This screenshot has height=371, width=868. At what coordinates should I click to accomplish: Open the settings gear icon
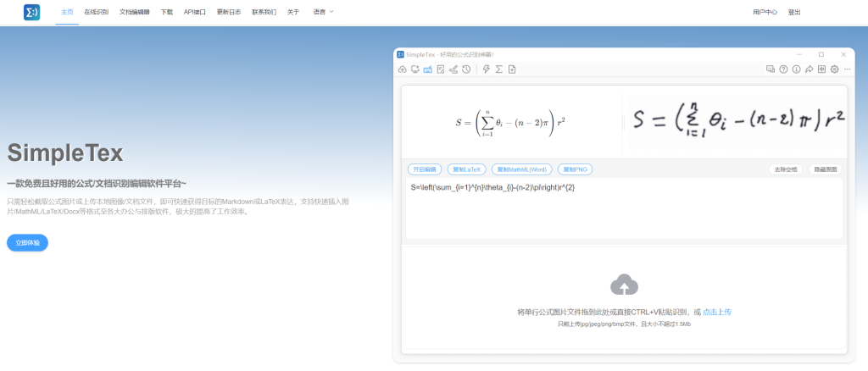point(834,69)
